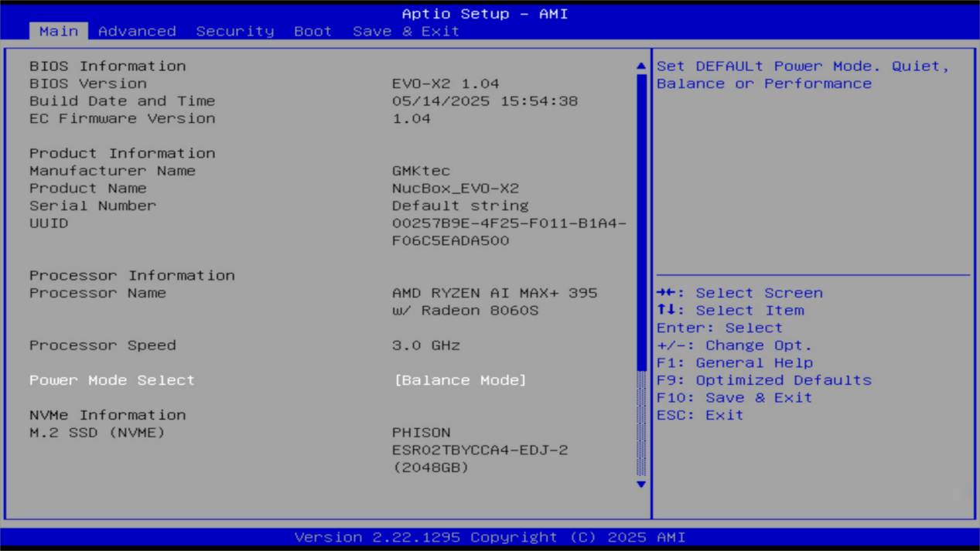Go to the Boot tab
The height and width of the screenshot is (551, 980).
pos(312,31)
